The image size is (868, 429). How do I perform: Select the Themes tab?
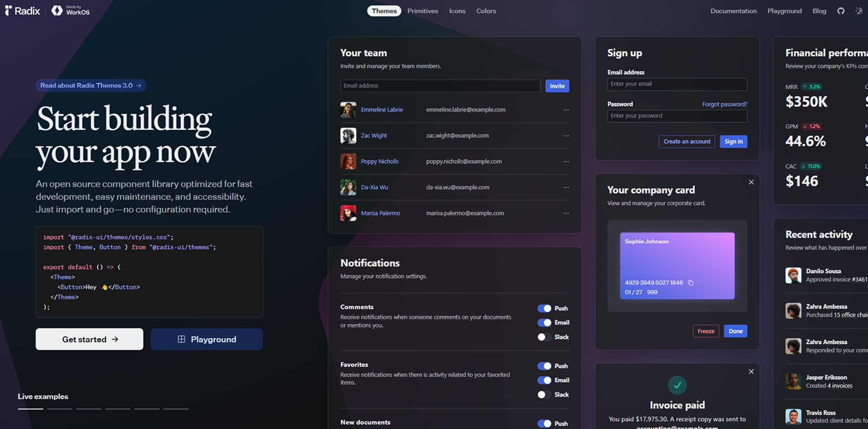point(384,11)
